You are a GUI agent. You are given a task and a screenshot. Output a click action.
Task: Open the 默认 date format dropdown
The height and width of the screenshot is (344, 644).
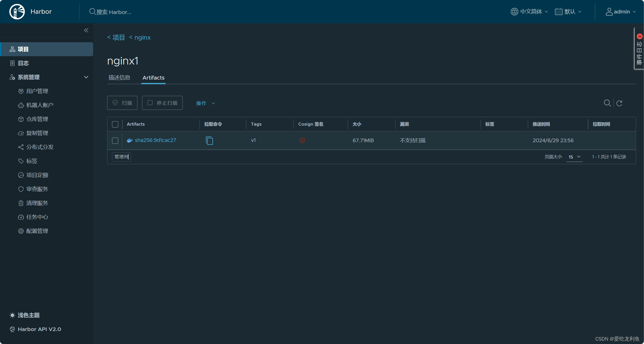point(568,12)
